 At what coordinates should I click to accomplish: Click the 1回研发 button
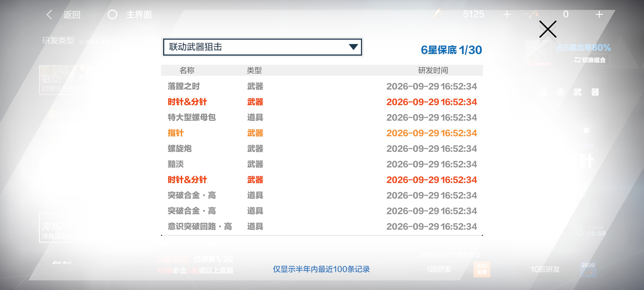pyautogui.click(x=439, y=269)
